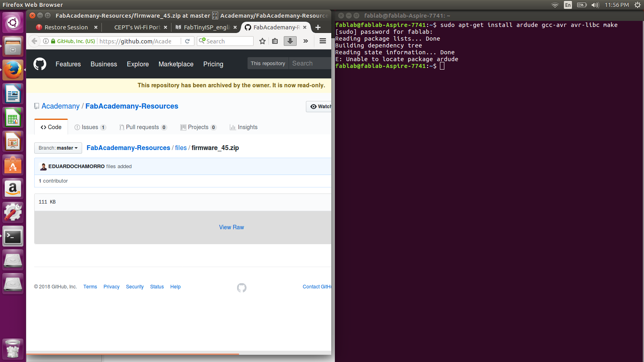Open the Files manager in the dock
The width and height of the screenshot is (644, 362).
tap(13, 46)
